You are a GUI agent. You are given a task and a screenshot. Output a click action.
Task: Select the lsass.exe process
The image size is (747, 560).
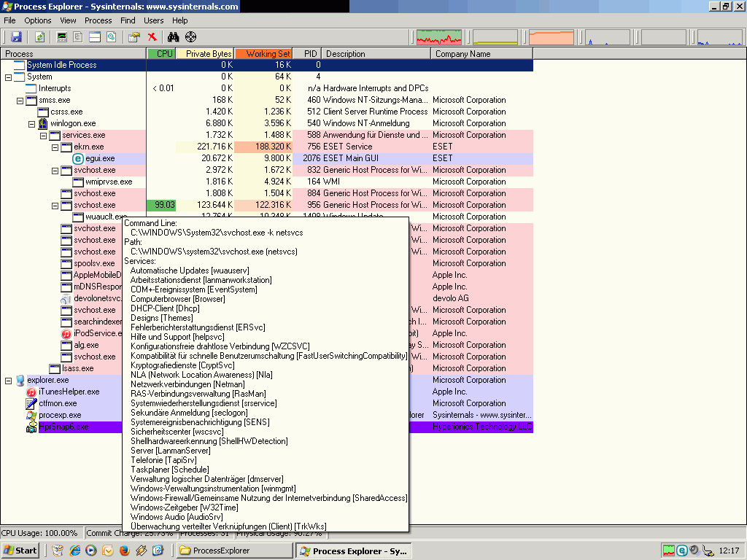coord(77,368)
